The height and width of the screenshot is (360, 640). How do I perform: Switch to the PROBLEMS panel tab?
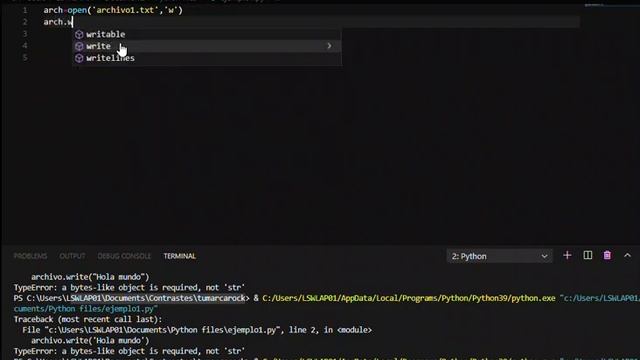coord(30,256)
